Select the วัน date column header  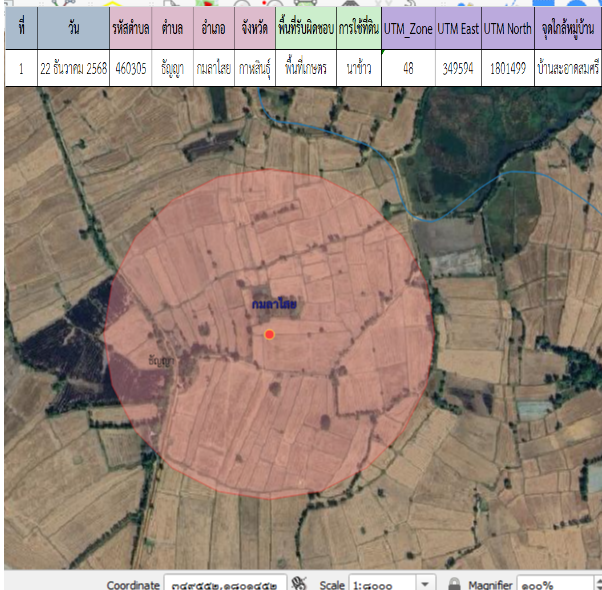pos(72,29)
